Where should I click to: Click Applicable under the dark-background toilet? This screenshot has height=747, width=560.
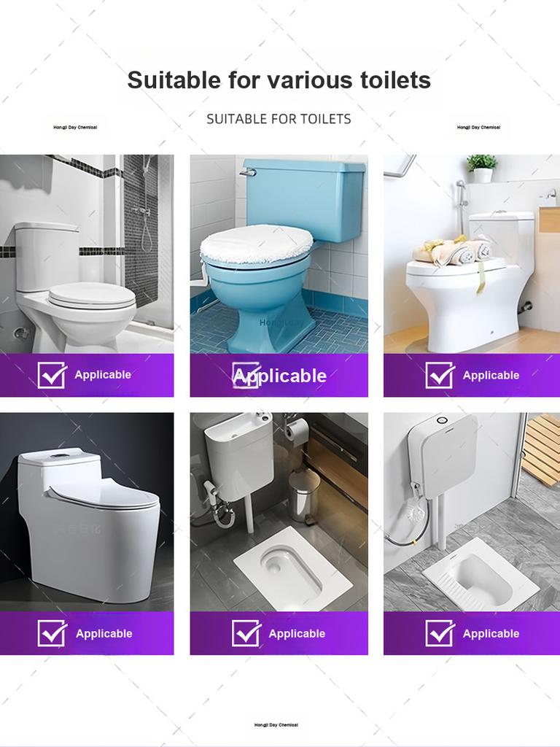104,634
